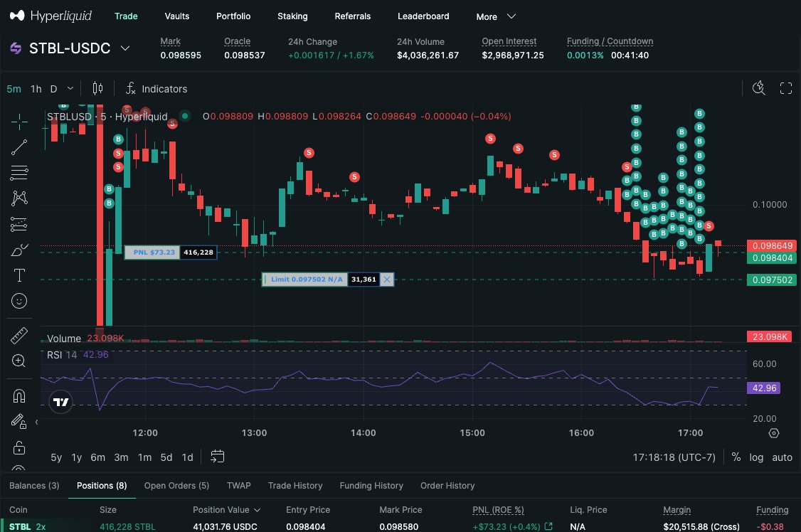Open the Leaderboard page
The height and width of the screenshot is (532, 801).
pyautogui.click(x=423, y=16)
